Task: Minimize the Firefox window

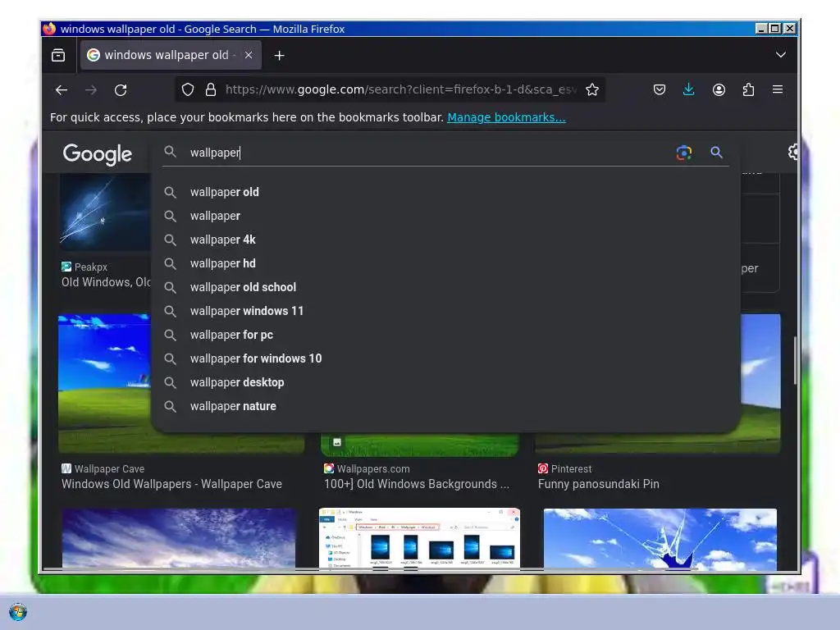Action: [x=761, y=29]
